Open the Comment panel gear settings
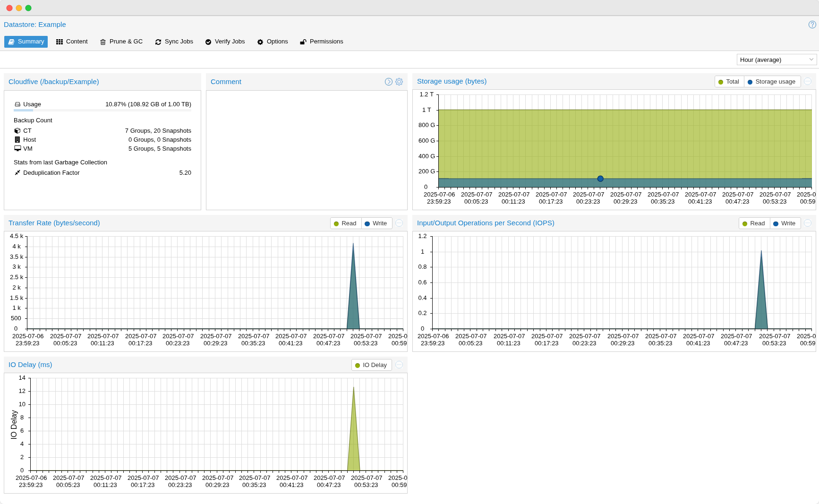This screenshot has width=819, height=504. (x=399, y=82)
